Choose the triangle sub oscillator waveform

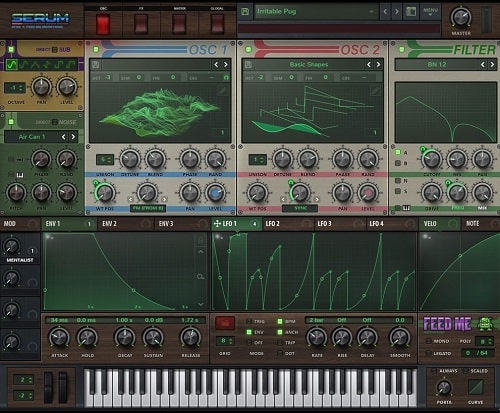coord(35,64)
